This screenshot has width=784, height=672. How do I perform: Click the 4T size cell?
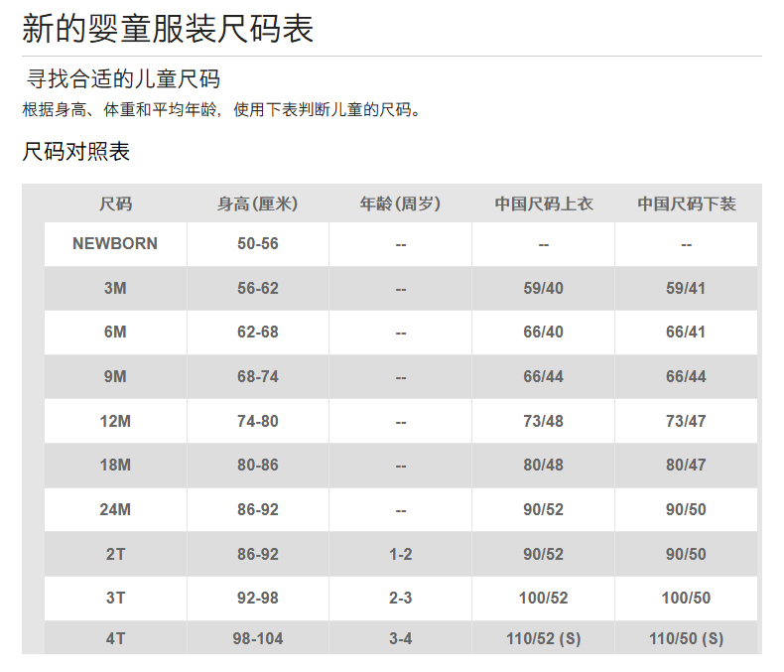pos(115,638)
